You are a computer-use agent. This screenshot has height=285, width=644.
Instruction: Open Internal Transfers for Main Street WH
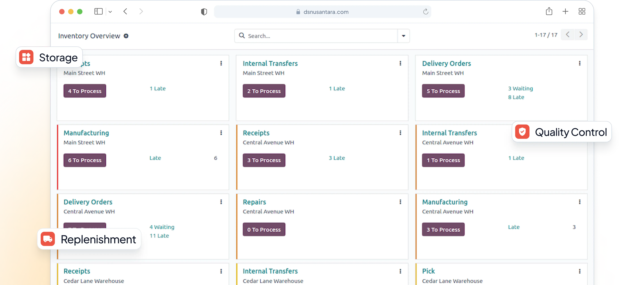[270, 63]
